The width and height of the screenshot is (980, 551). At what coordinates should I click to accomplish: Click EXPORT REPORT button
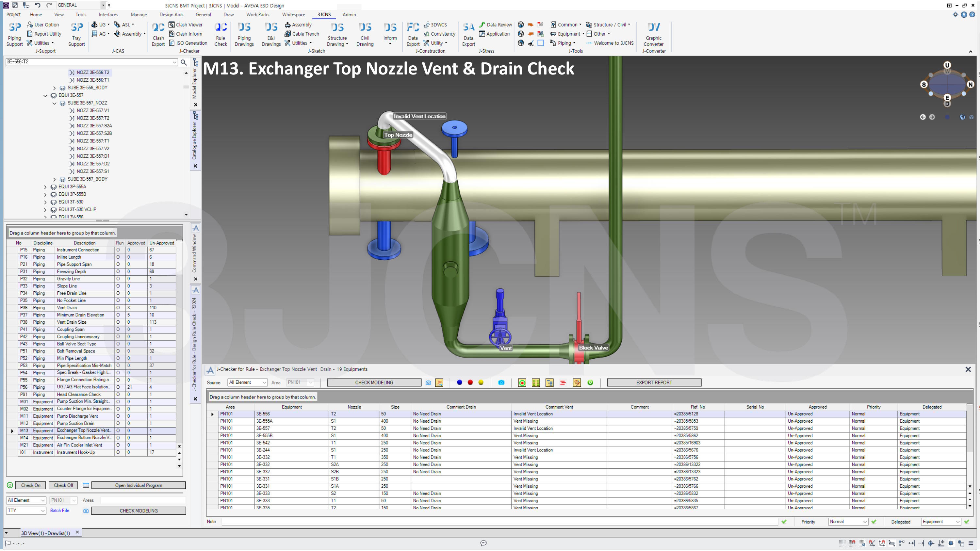(654, 382)
